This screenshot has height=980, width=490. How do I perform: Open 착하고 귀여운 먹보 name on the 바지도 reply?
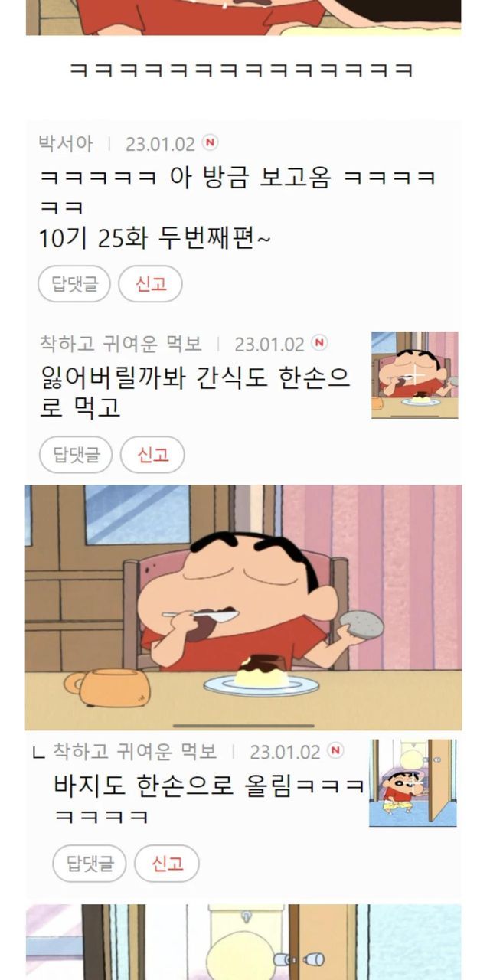[x=136, y=751]
